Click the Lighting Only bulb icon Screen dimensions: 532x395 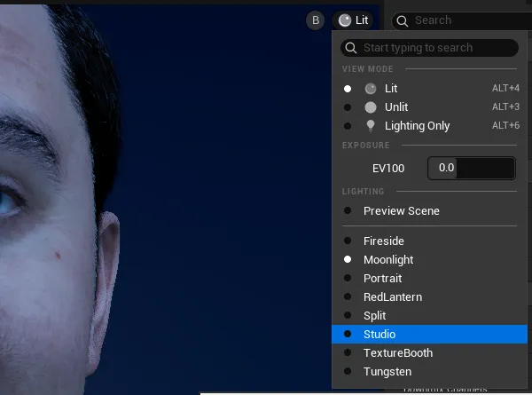click(x=371, y=126)
